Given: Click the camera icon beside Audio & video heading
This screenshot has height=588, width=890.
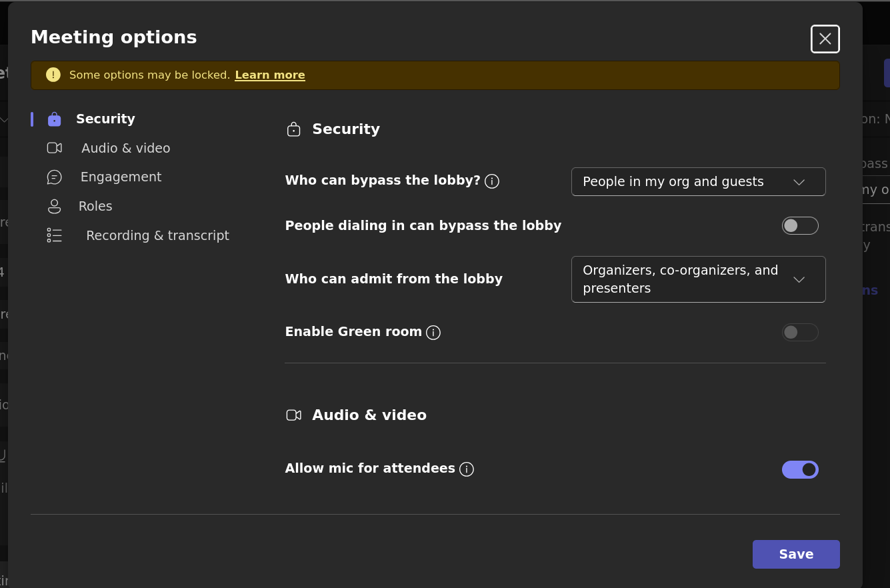Looking at the screenshot, I should point(293,415).
